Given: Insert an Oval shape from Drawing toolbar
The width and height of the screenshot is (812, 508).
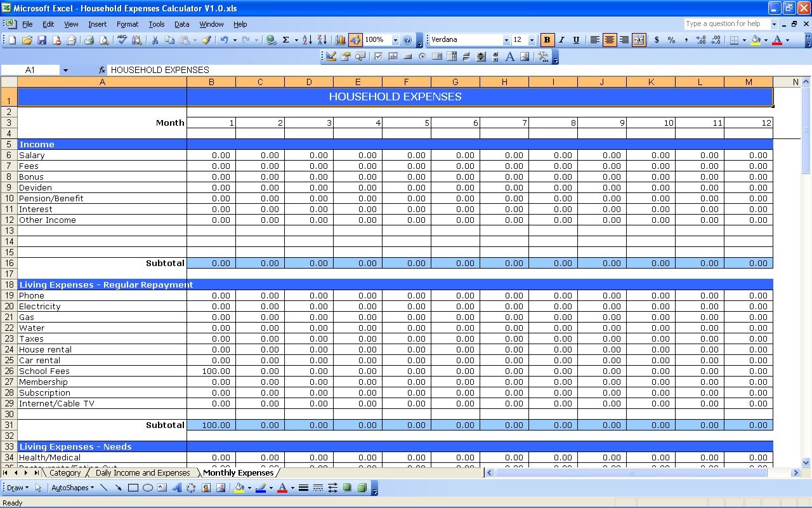Looking at the screenshot, I should point(147,488).
